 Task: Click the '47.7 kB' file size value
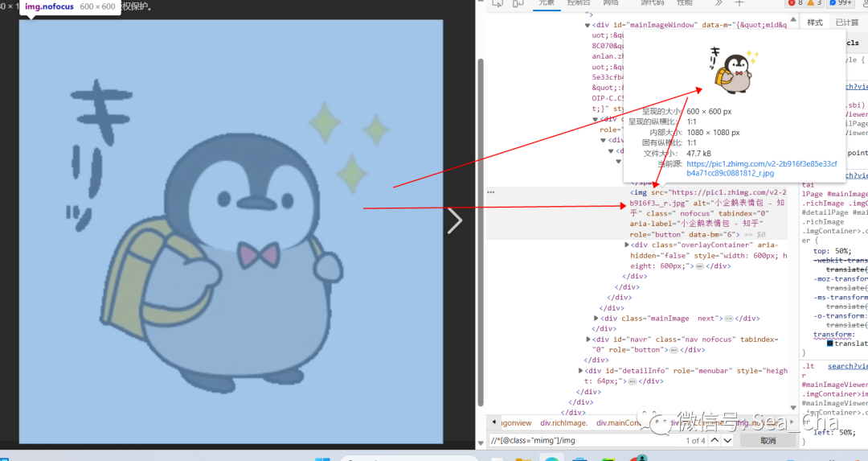click(698, 154)
